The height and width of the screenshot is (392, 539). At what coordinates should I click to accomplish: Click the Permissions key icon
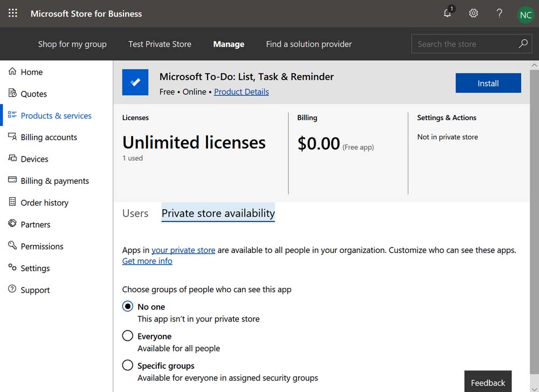point(12,245)
